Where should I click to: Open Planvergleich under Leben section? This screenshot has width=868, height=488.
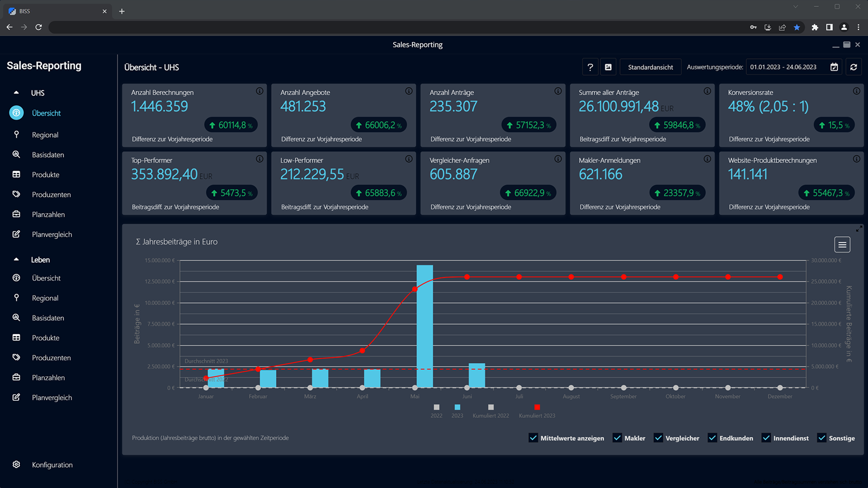(x=52, y=398)
